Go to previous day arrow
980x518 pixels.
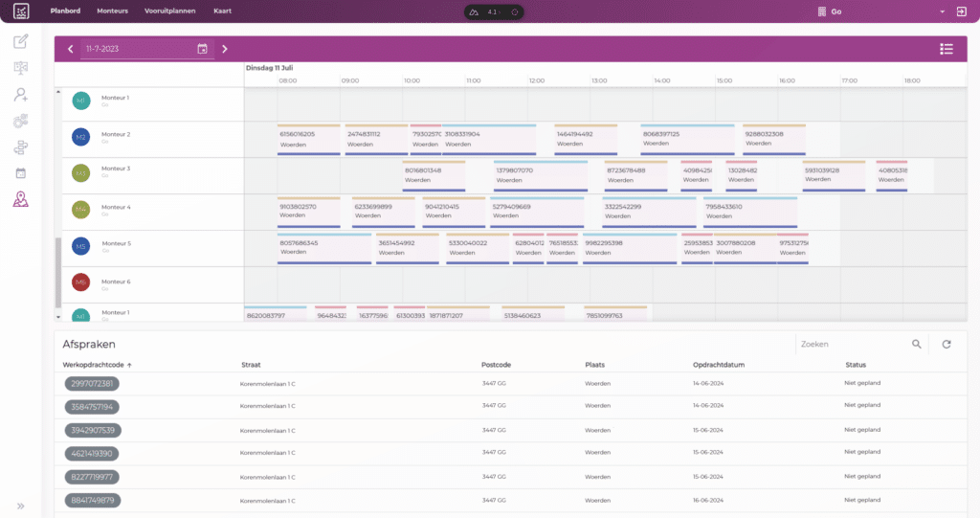[70, 49]
